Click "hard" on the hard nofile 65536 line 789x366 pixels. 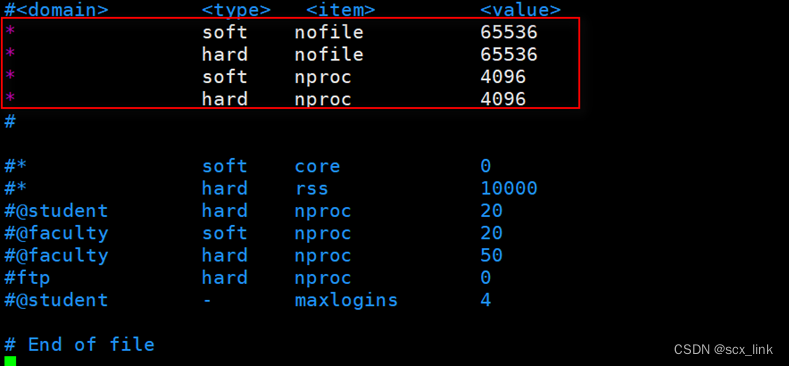coord(224,54)
